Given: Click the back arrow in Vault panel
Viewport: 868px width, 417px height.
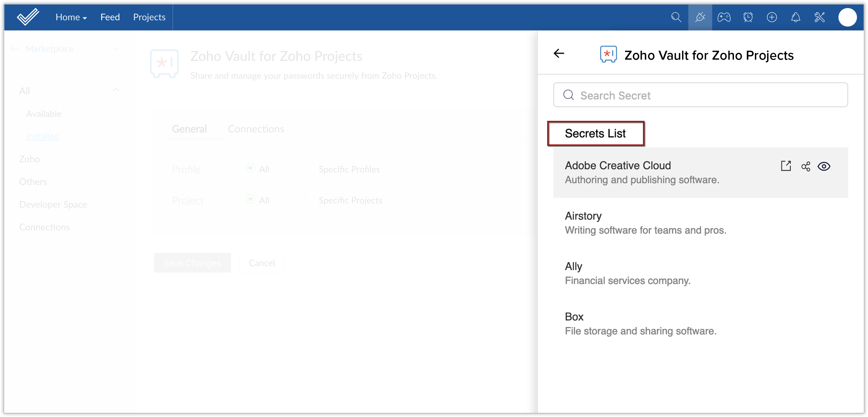Looking at the screenshot, I should coord(559,53).
